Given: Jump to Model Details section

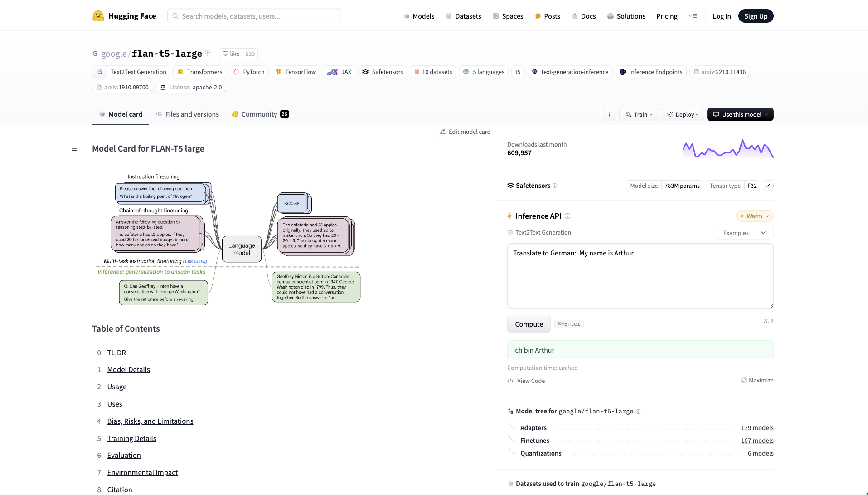Looking at the screenshot, I should 128,369.
